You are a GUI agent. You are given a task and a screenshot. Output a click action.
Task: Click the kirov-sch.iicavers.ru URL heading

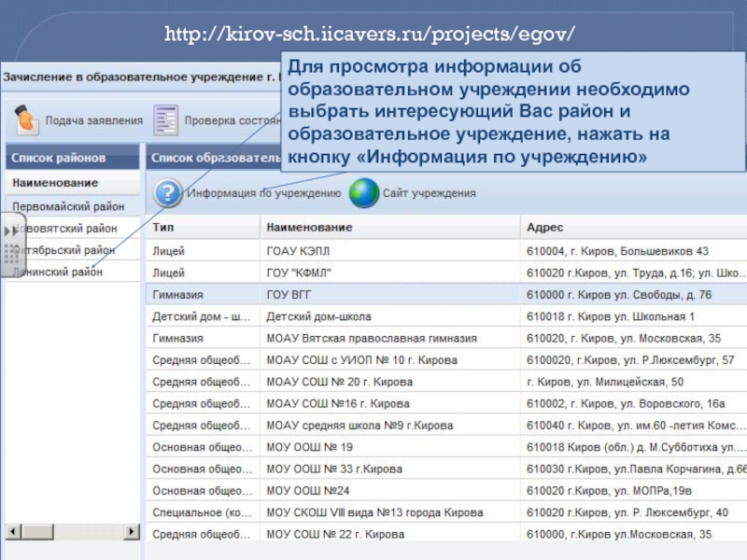click(370, 34)
